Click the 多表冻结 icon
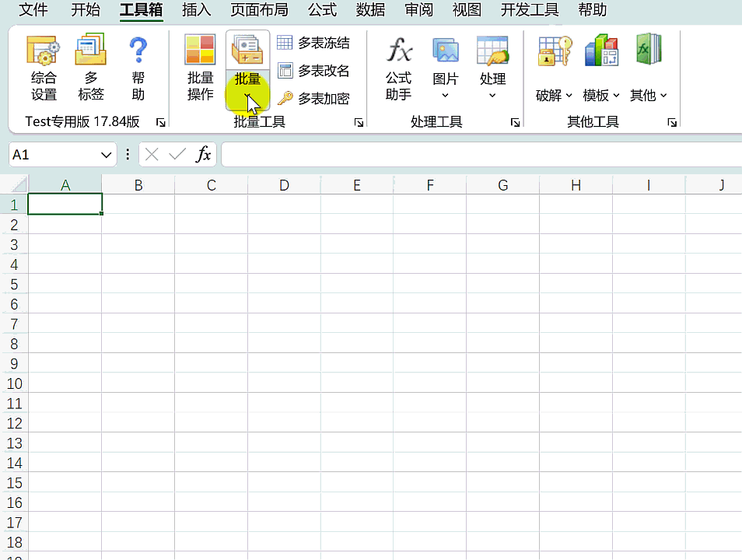The height and width of the screenshot is (560, 742). click(x=285, y=43)
